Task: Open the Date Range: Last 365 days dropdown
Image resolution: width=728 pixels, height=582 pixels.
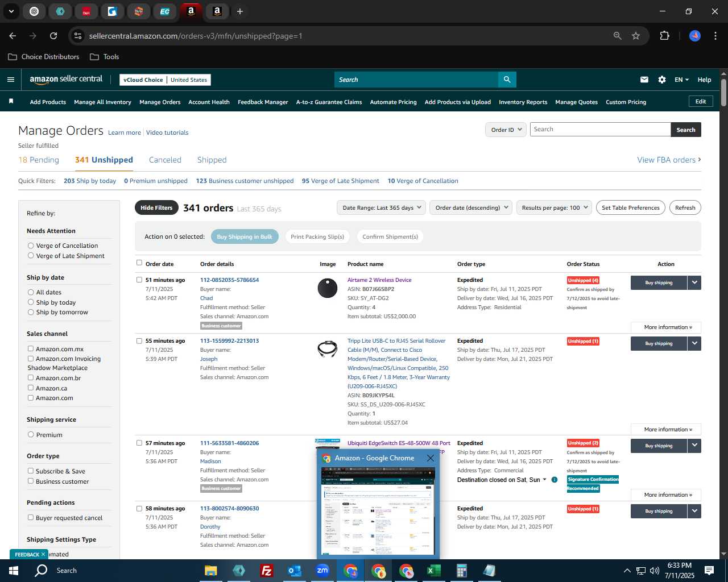Action: 381,207
